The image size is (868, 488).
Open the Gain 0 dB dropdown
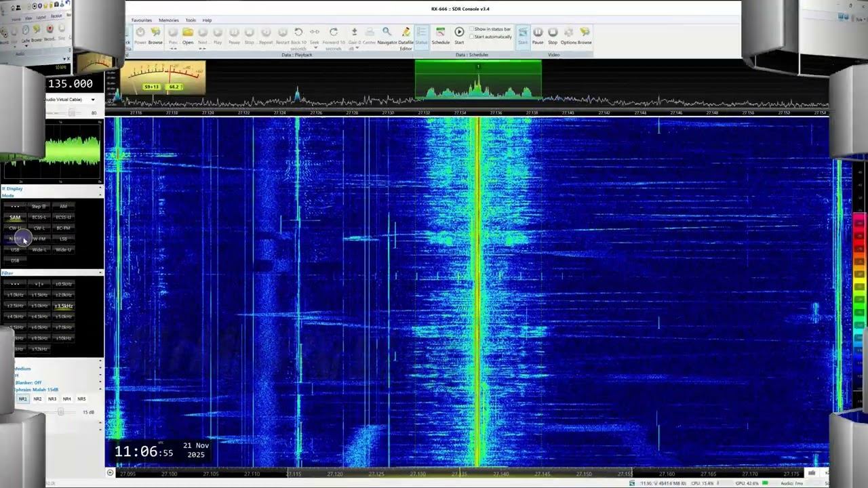pyautogui.click(x=354, y=38)
